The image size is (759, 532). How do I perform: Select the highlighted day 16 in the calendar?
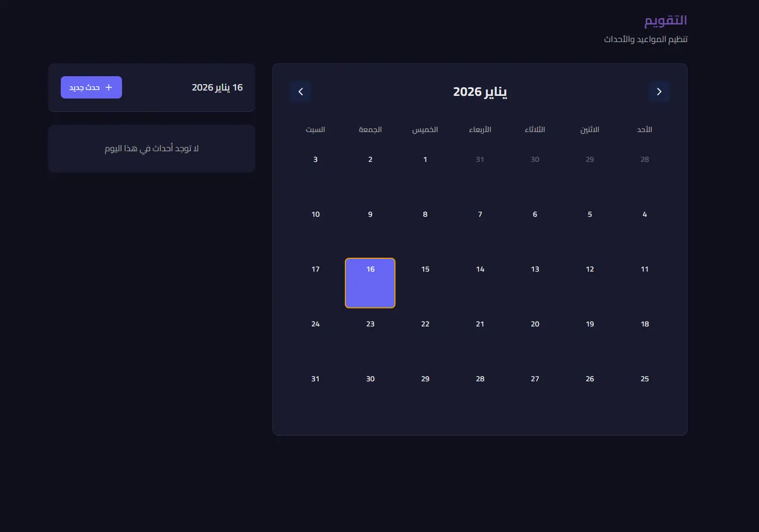[x=370, y=283]
